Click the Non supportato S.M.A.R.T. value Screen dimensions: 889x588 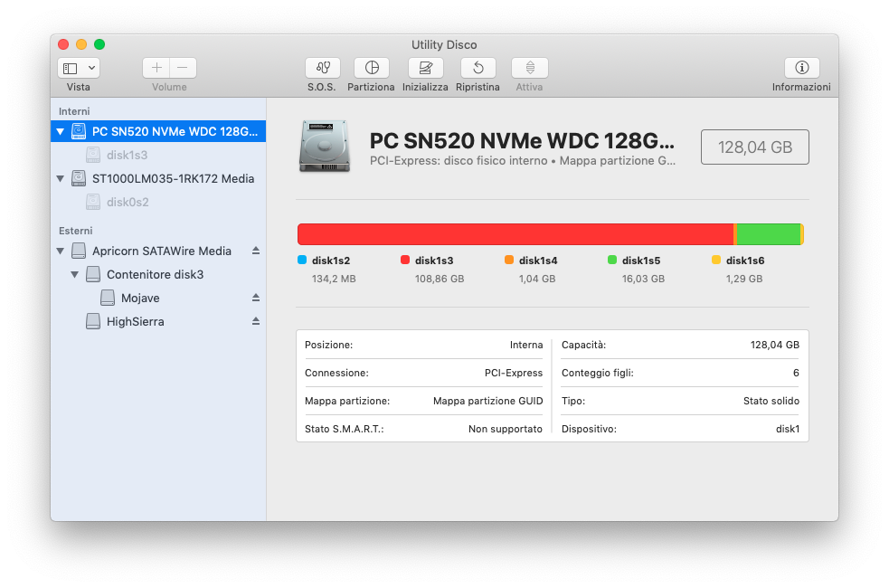pos(506,429)
